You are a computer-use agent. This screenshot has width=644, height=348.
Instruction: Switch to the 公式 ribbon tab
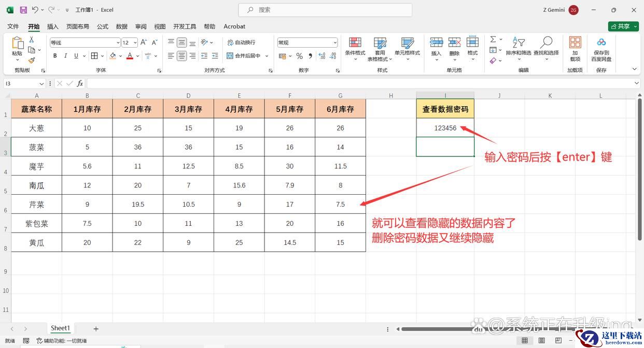click(x=103, y=26)
